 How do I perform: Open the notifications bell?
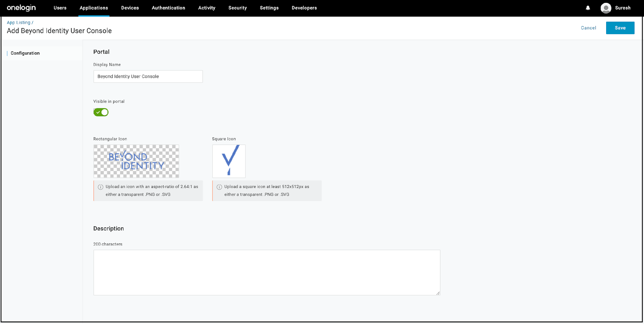(588, 8)
